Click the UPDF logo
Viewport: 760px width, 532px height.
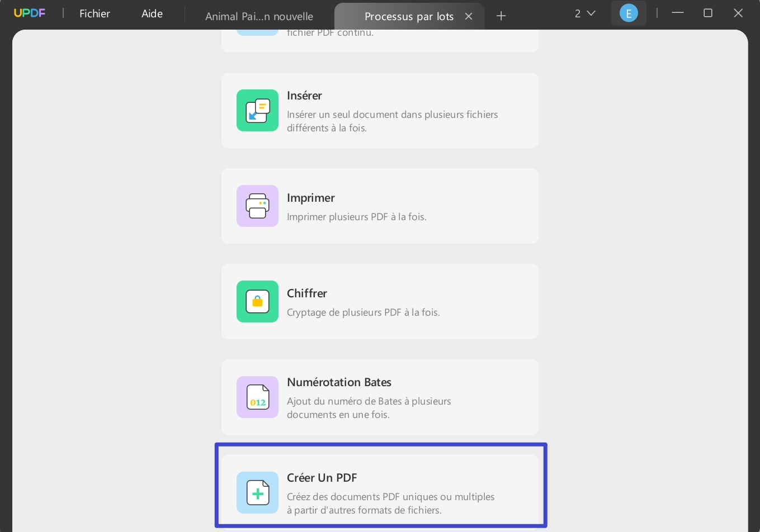[x=30, y=13]
